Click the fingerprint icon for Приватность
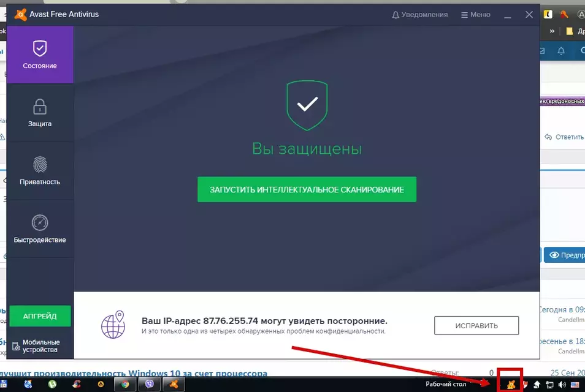The height and width of the screenshot is (392, 585). (x=40, y=165)
